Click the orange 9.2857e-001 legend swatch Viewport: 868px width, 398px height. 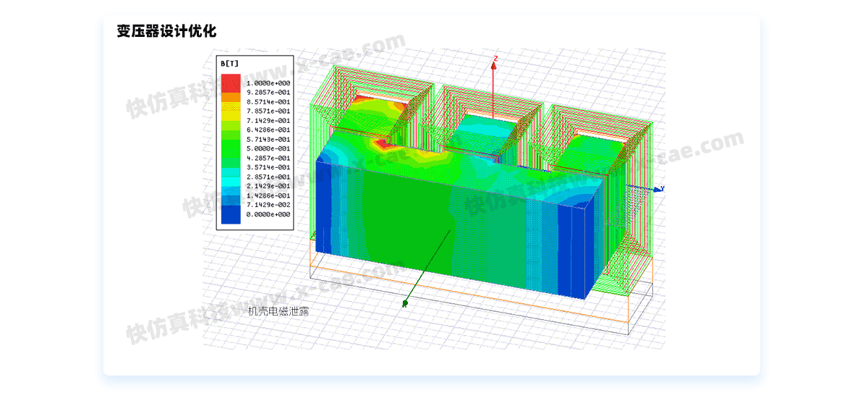click(230, 93)
